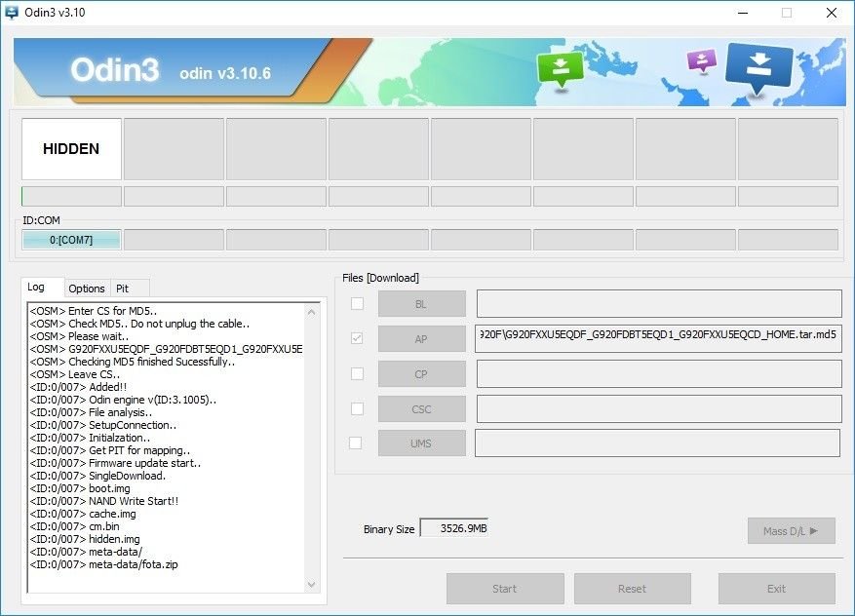Click the CSC file path field

(x=659, y=408)
